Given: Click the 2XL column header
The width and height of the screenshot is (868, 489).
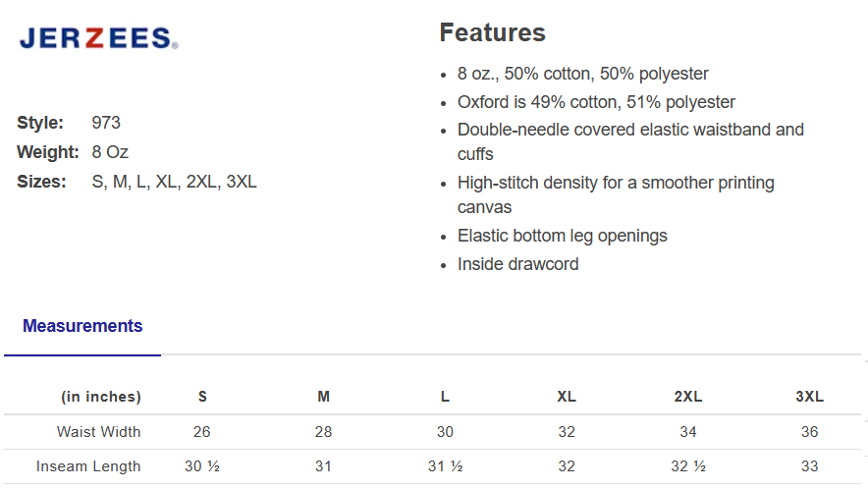Looking at the screenshot, I should (687, 397).
